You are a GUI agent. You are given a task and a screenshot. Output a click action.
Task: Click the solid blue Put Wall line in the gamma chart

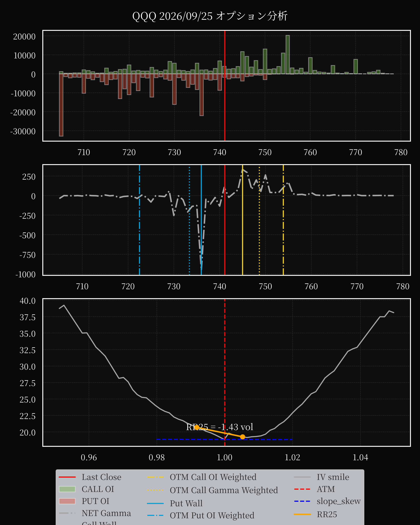(201, 220)
